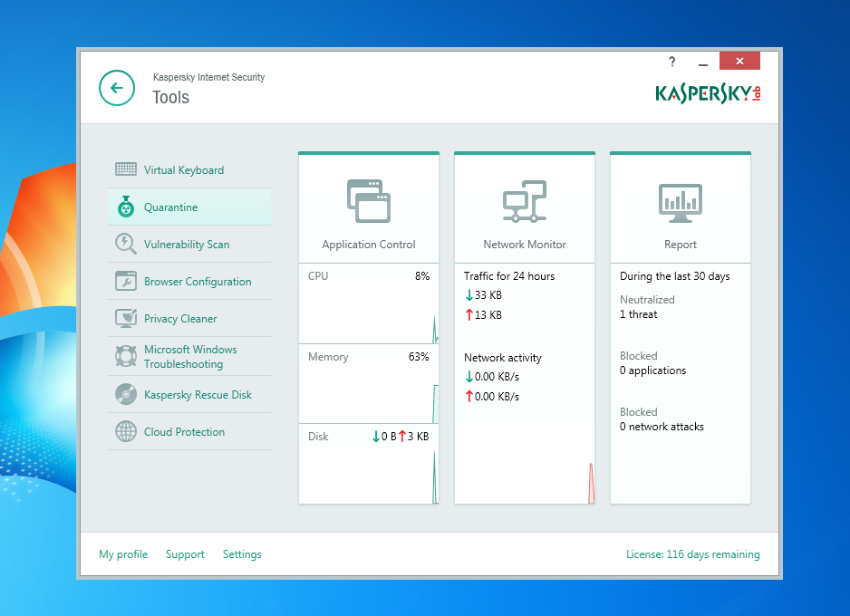
Task: Click the Report card title
Action: click(681, 245)
